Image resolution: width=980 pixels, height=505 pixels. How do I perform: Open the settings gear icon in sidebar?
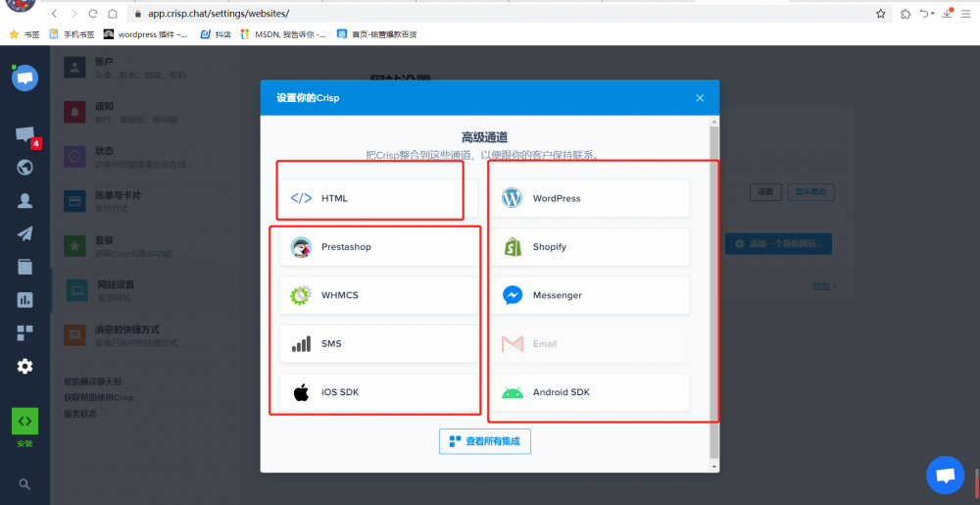pos(24,366)
